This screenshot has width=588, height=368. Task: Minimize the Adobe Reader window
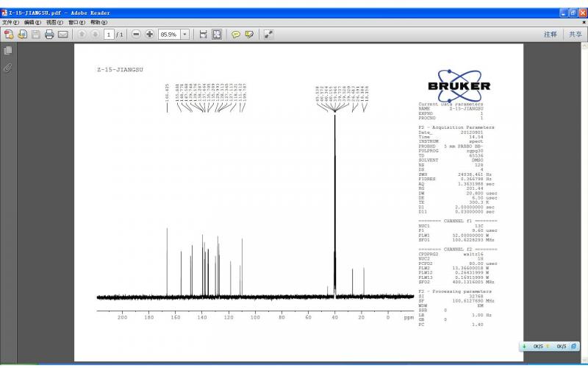pyautogui.click(x=564, y=13)
